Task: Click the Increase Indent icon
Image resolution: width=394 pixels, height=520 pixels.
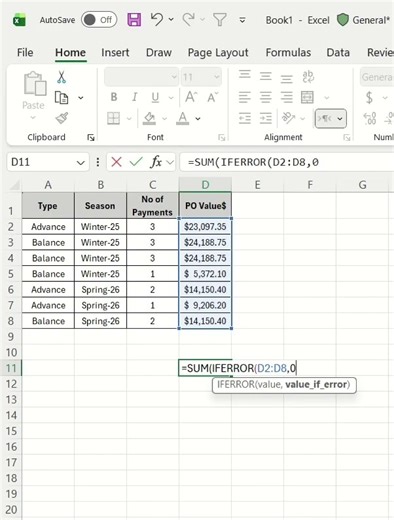Action: coord(266,118)
